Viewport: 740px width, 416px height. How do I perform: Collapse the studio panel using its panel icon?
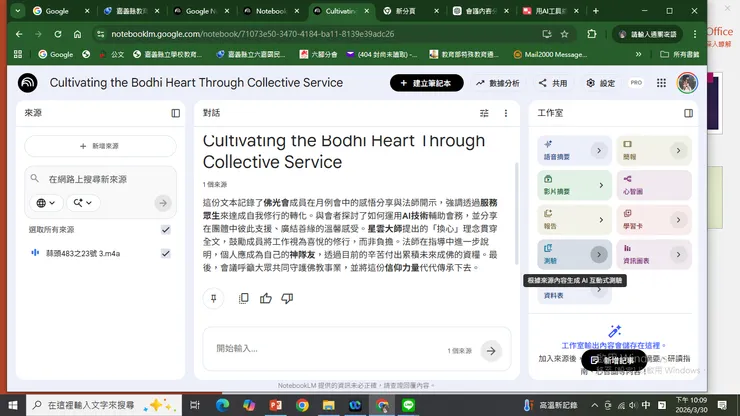coord(689,113)
